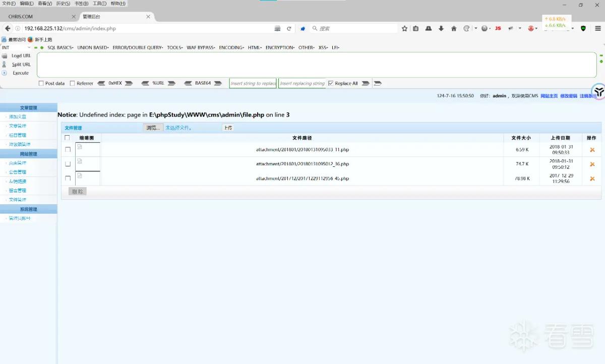Open the hamburger menu icon
Screen dimensions: 605x364
pyautogui.click(x=598, y=29)
